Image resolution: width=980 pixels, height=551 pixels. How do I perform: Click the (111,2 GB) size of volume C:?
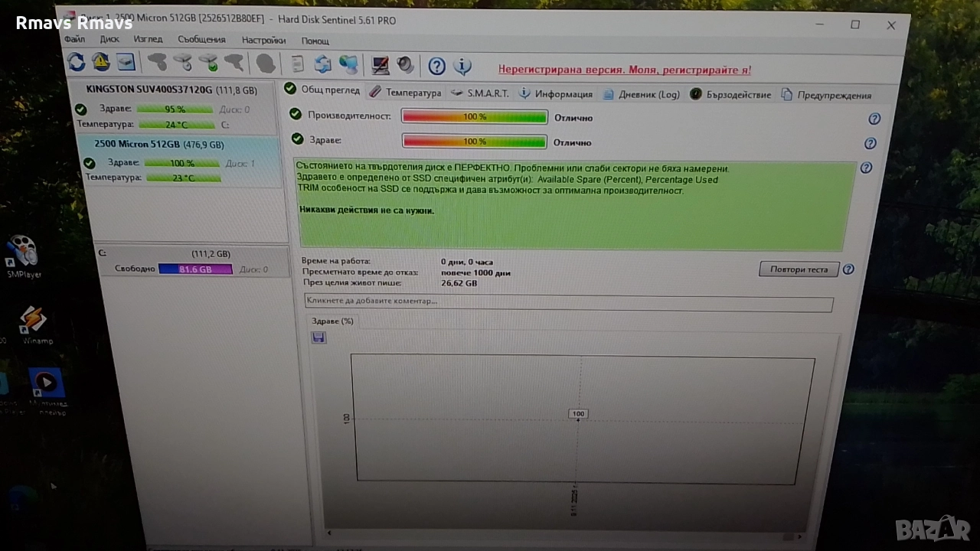tap(211, 254)
